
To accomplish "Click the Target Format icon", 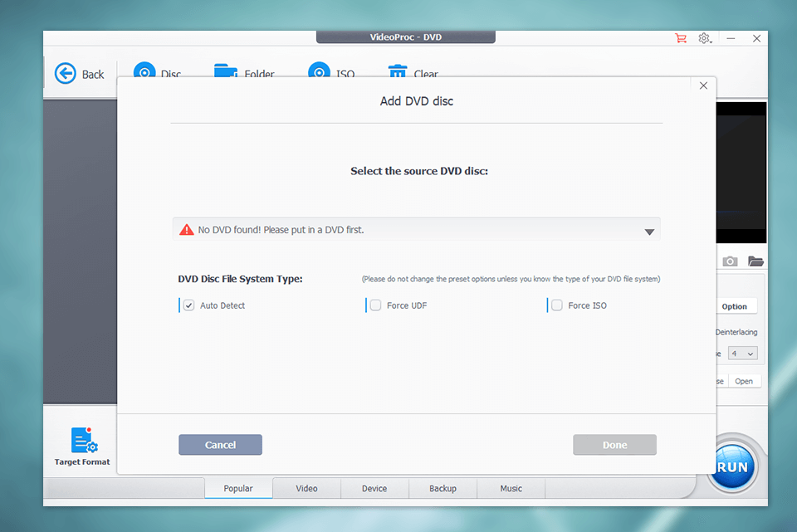I will tap(83, 441).
